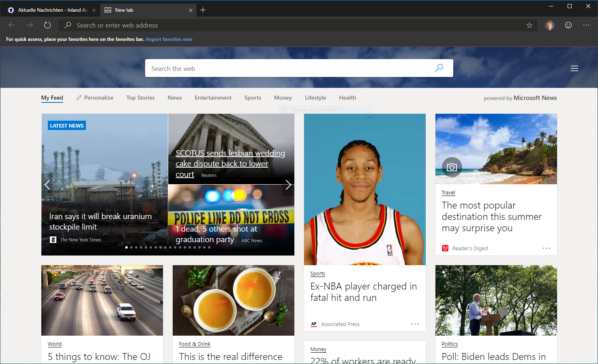
Task: Select the Entertainment feed tab
Action: (213, 98)
